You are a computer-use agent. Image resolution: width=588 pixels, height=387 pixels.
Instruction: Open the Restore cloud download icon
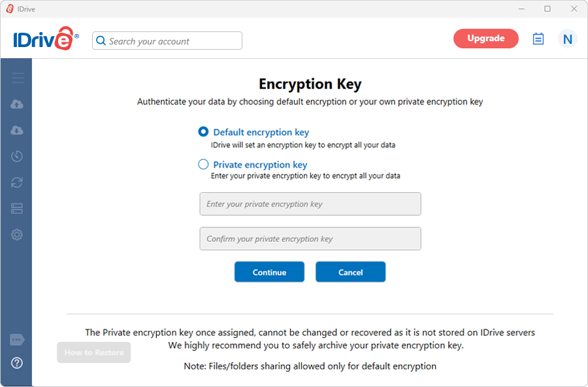click(x=17, y=130)
